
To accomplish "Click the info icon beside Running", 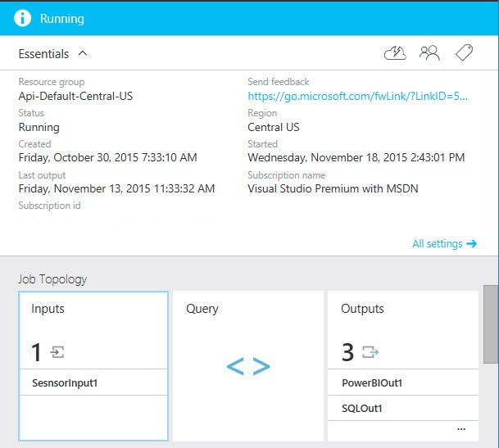I will [23, 18].
